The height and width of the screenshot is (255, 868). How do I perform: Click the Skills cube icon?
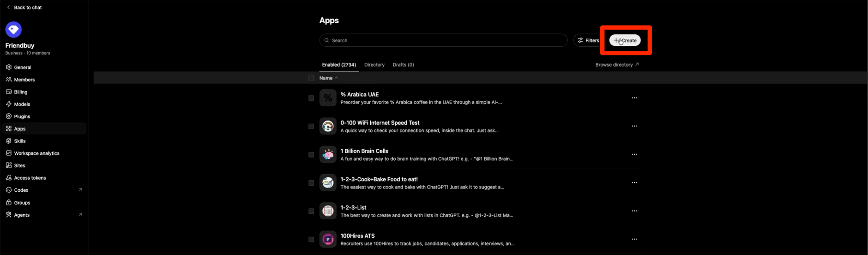click(x=9, y=141)
